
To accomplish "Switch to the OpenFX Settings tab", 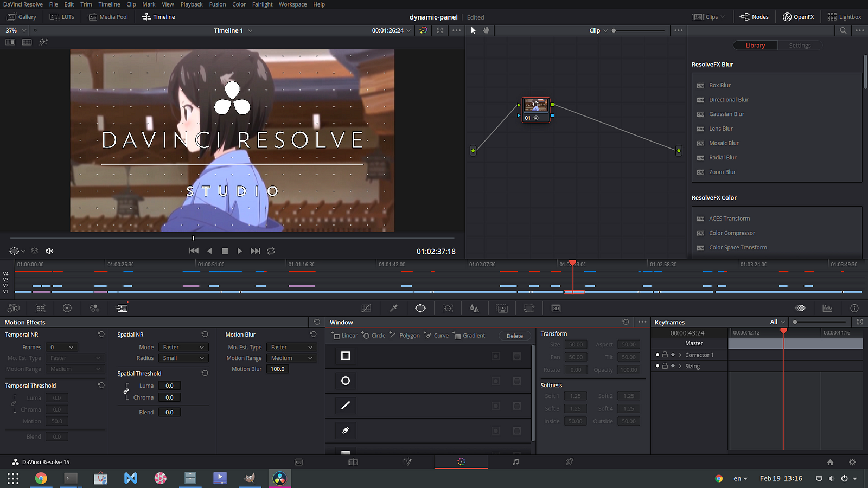I will (x=800, y=46).
